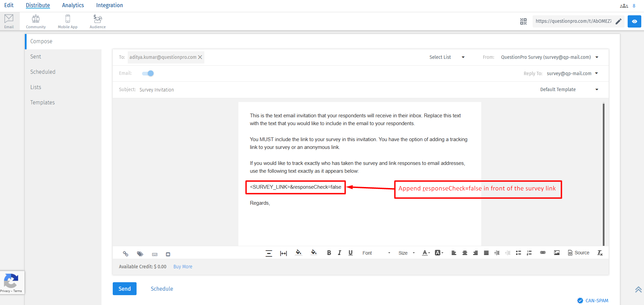Remove formatting from selected text
This screenshot has width=644, height=305.
(600, 253)
